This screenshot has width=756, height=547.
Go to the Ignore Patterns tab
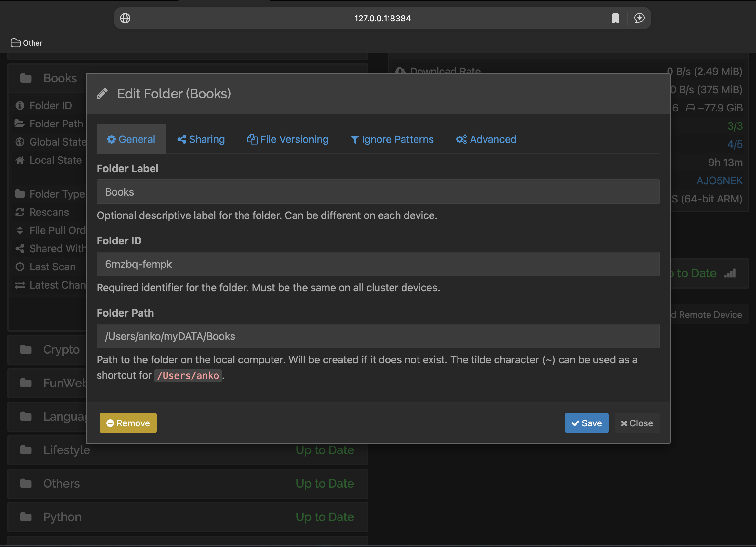(392, 139)
